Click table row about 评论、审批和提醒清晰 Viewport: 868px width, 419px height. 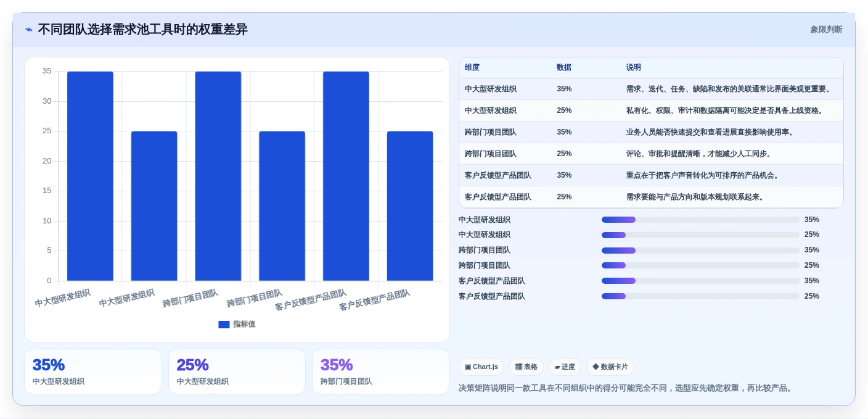(651, 154)
